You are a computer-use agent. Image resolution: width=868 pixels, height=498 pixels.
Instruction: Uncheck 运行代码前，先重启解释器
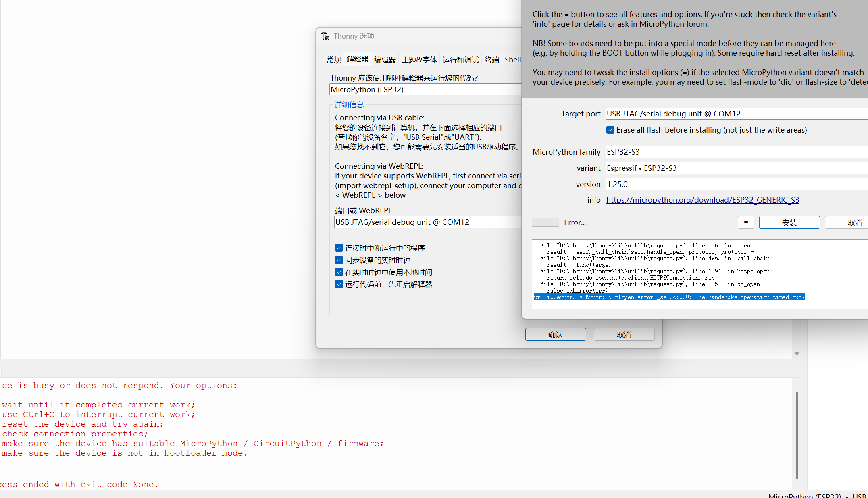point(339,284)
